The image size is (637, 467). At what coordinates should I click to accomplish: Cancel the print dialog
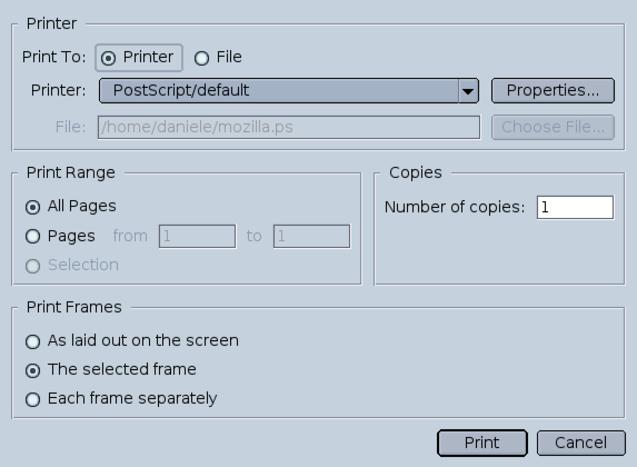click(581, 443)
